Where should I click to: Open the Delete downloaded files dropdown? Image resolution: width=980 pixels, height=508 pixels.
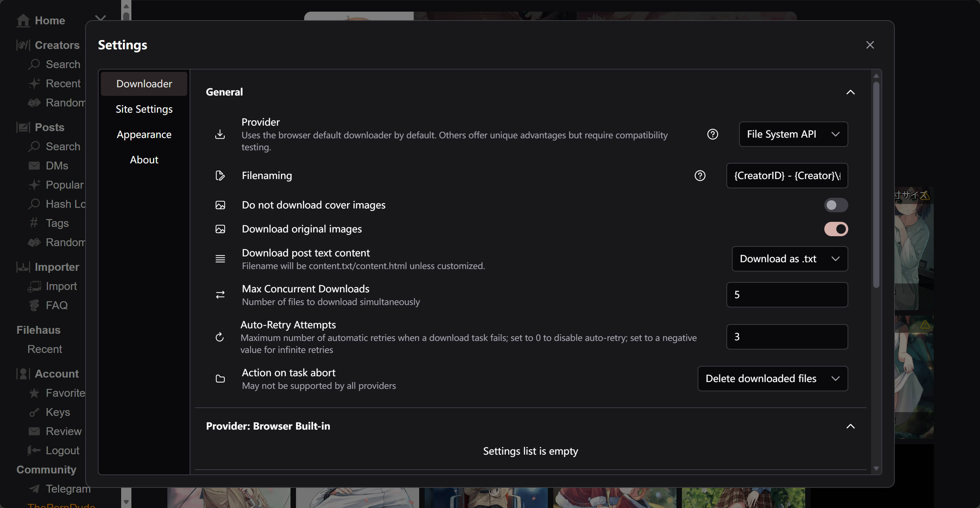[x=773, y=379]
